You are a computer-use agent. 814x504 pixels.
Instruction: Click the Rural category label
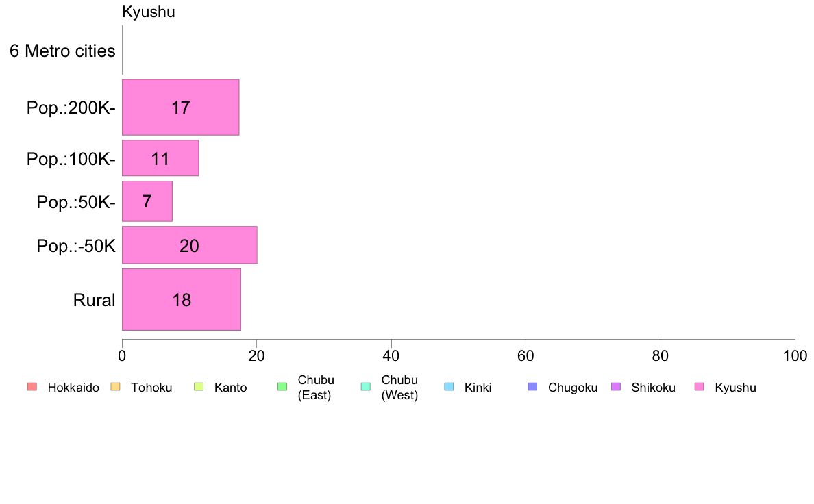pyautogui.click(x=94, y=300)
